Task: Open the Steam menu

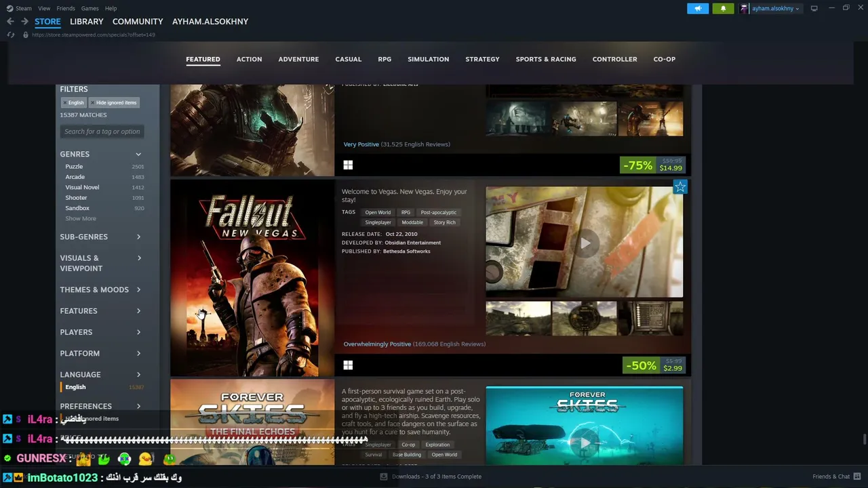Action: 24,8
